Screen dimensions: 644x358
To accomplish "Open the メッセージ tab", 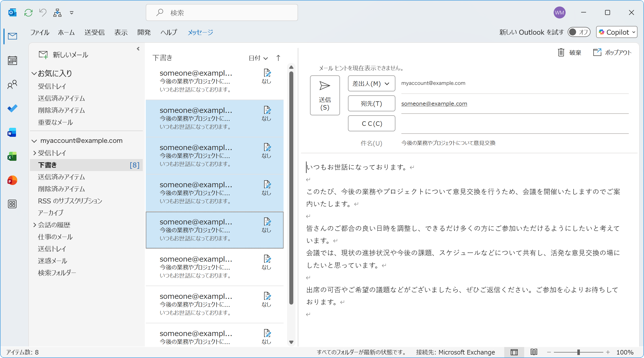I will point(200,32).
